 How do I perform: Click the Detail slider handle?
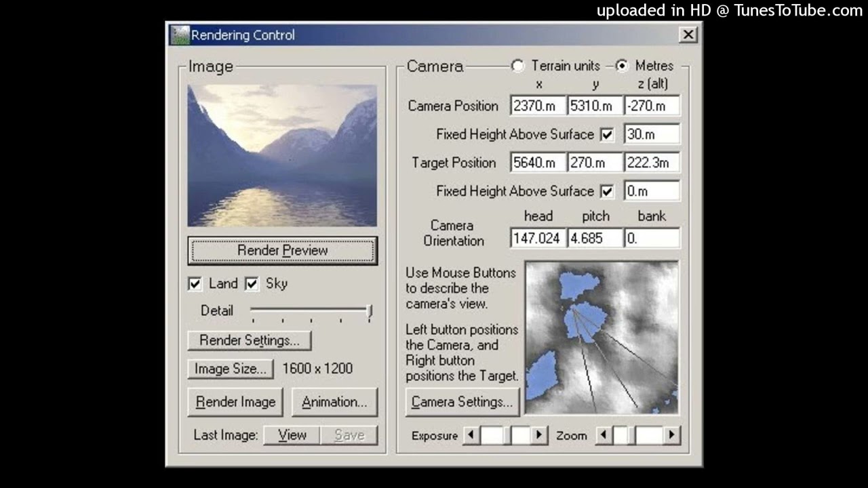click(x=370, y=312)
